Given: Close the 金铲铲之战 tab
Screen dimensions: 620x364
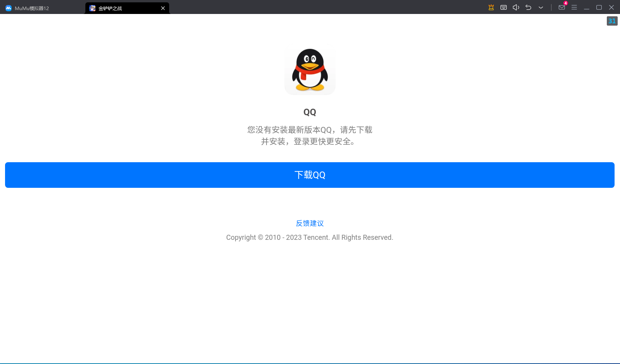Looking at the screenshot, I should point(163,8).
